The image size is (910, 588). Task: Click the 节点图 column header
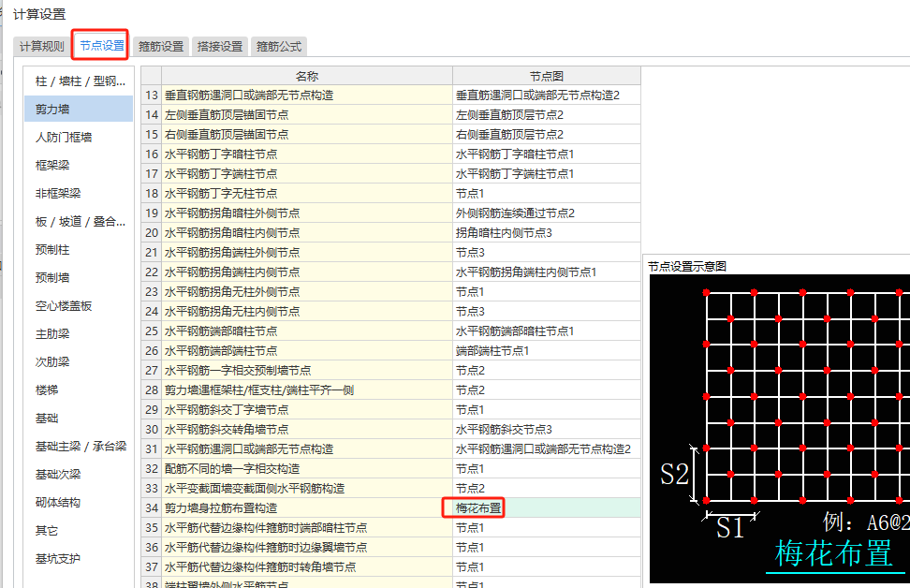(x=547, y=76)
